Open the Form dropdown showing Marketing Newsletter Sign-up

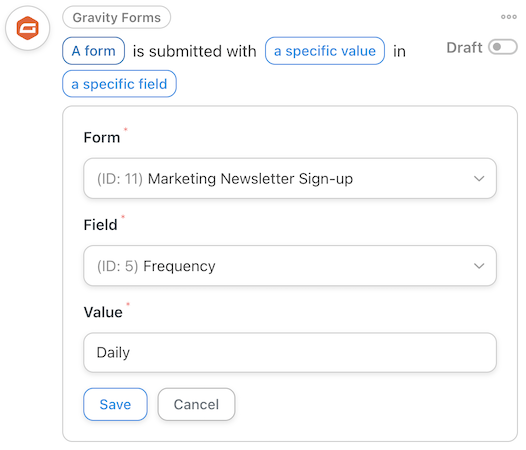point(290,179)
